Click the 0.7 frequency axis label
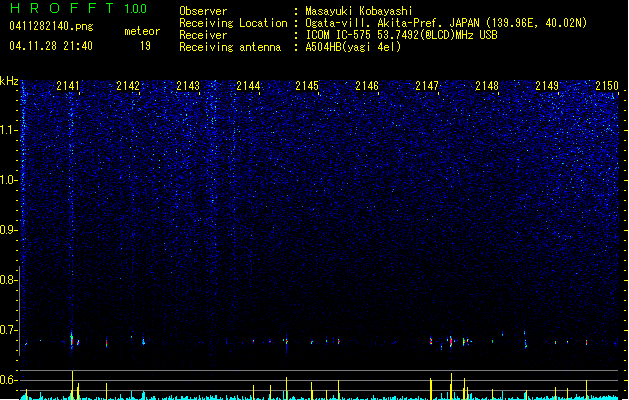629x400 pixels. tap(9, 330)
